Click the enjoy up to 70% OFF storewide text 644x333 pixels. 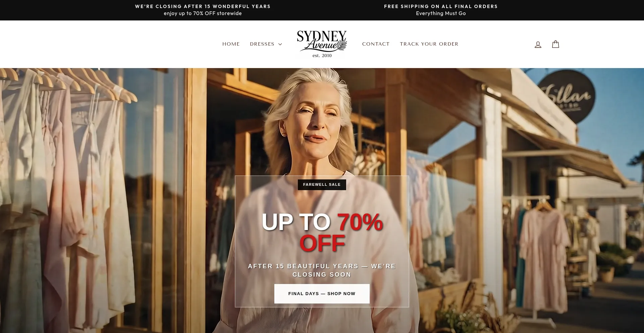(203, 13)
